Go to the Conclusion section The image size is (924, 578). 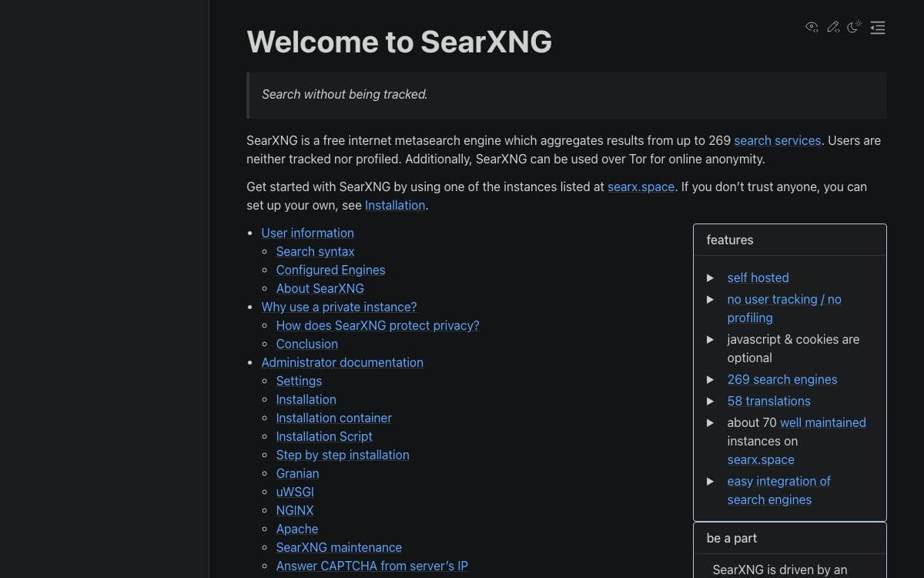[x=306, y=344]
